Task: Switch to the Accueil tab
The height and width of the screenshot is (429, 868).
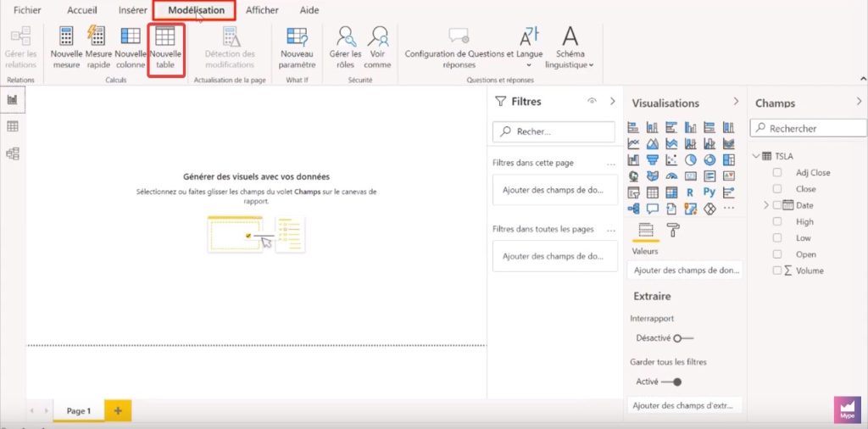Action: 82,10
